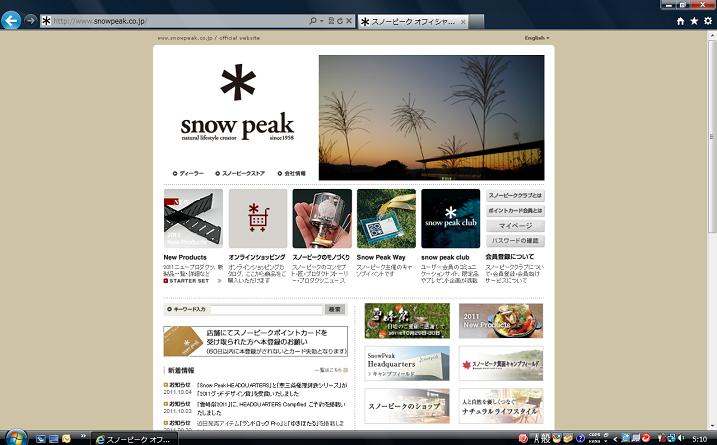717x445 pixels.
Task: Click the ディーラー navigation link
Action: click(188, 173)
